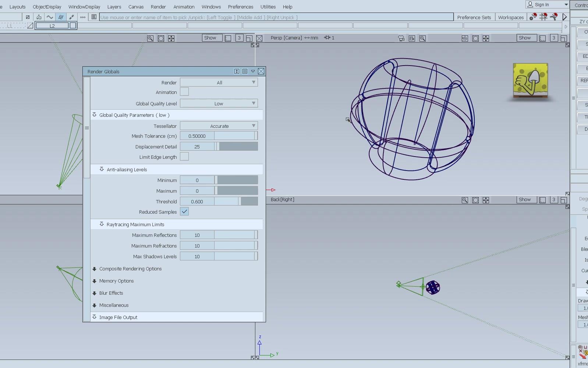Enable the grid snap magnet icon
588x368 pixels.
(x=543, y=17)
